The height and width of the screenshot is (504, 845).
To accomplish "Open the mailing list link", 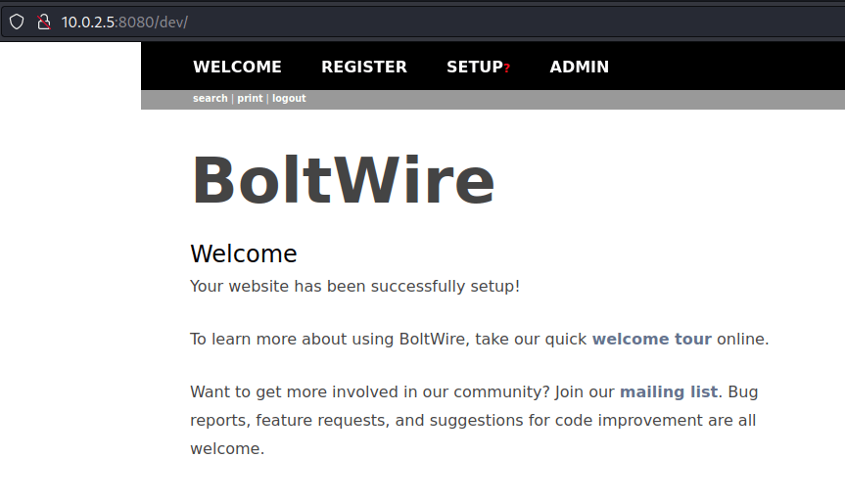I will 668,391.
